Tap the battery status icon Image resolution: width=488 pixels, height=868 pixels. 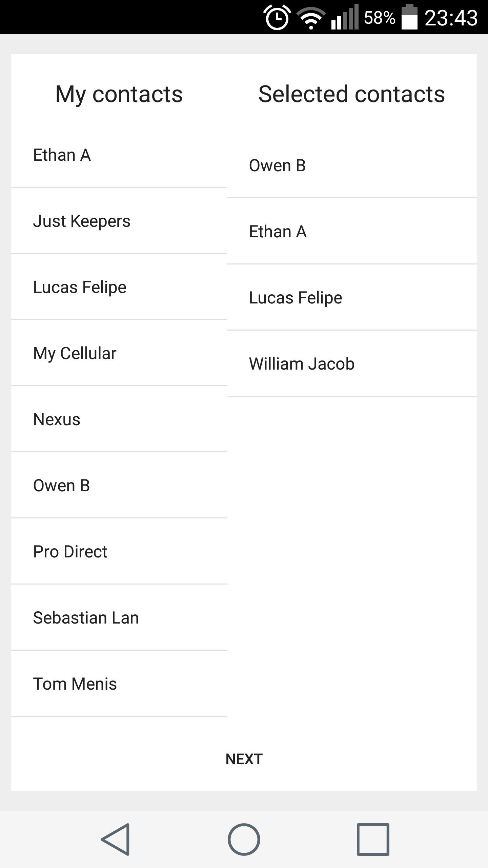tap(409, 18)
